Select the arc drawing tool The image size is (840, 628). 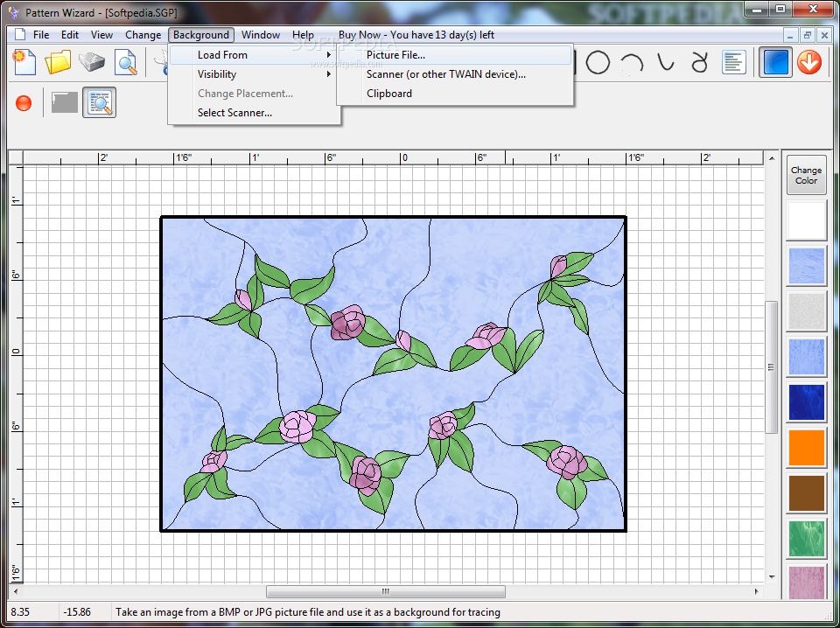click(x=632, y=63)
